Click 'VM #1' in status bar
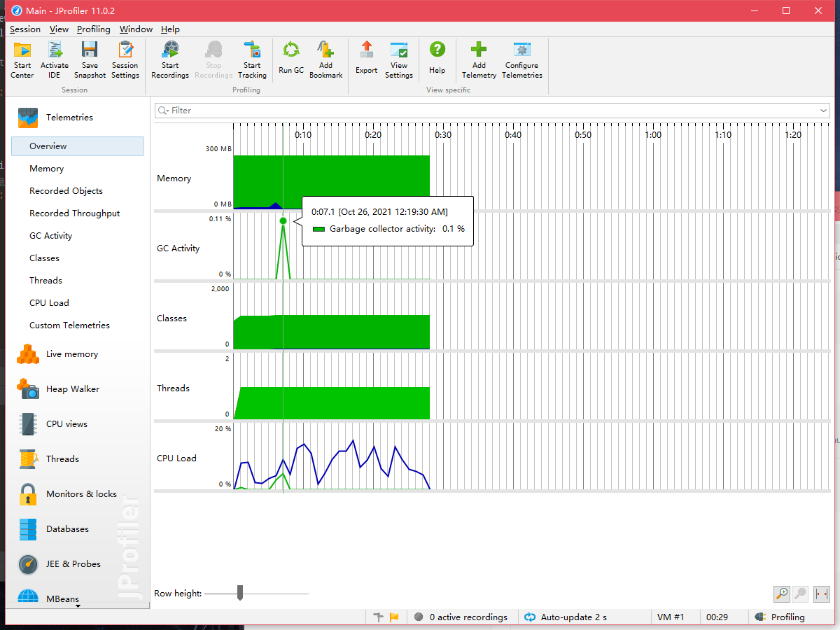 671,617
